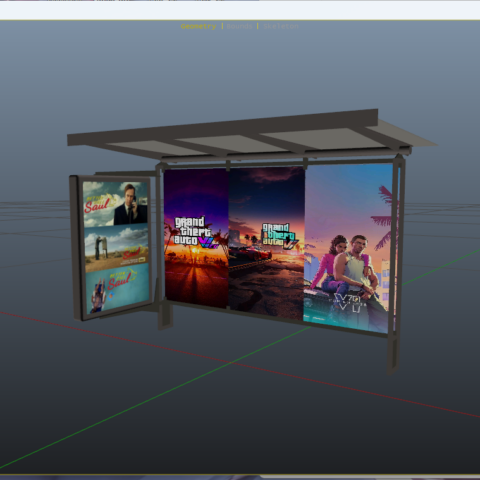This screenshot has width=480, height=480.
Task: Click the shelter's left support post
Action: [163, 247]
